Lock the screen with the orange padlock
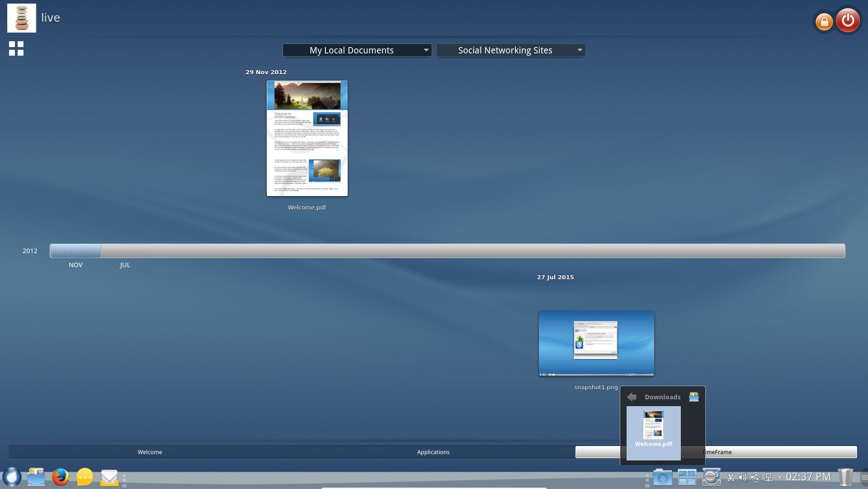This screenshot has width=868, height=489. coord(824,22)
